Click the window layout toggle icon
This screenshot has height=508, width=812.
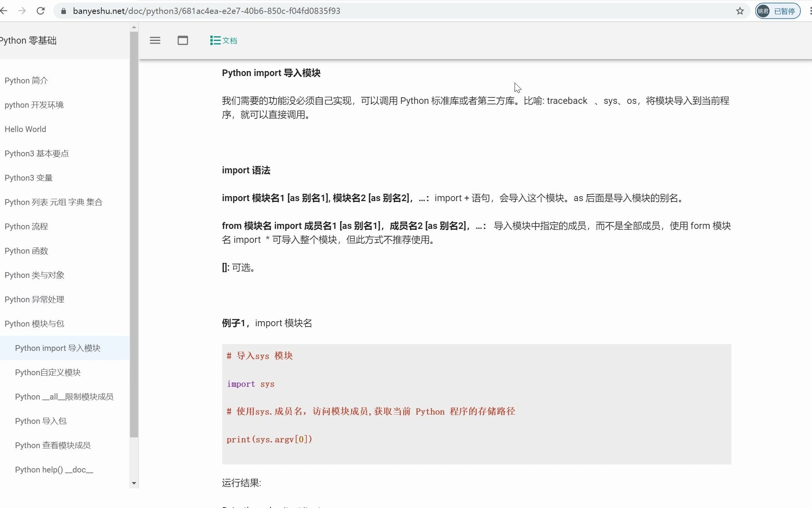(182, 41)
